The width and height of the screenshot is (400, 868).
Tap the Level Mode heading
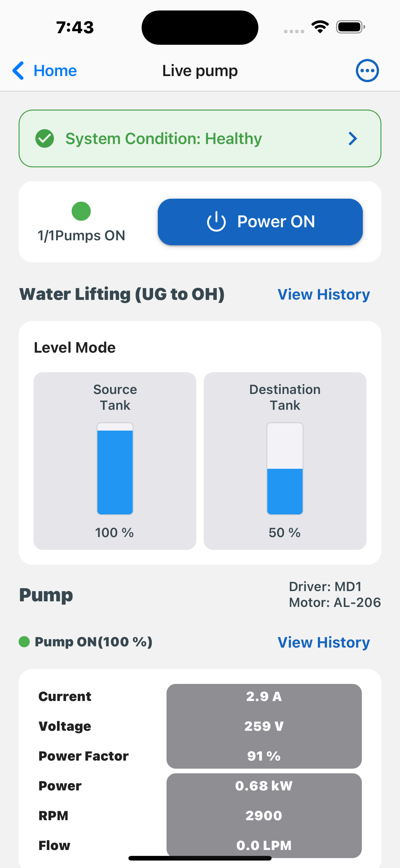pyautogui.click(x=75, y=347)
